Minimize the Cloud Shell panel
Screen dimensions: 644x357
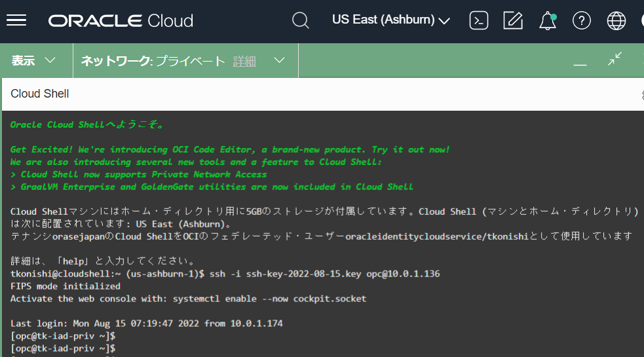[580, 62]
